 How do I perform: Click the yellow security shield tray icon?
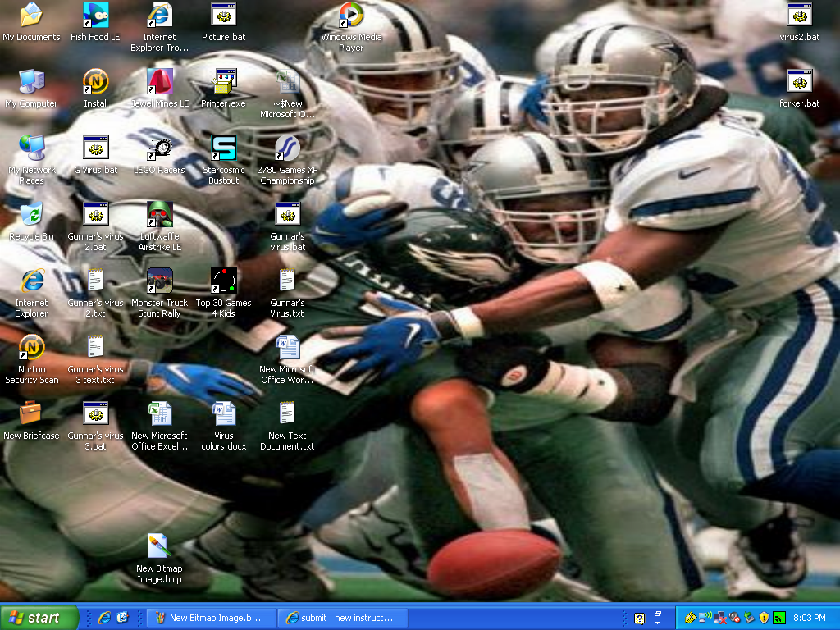tap(764, 618)
